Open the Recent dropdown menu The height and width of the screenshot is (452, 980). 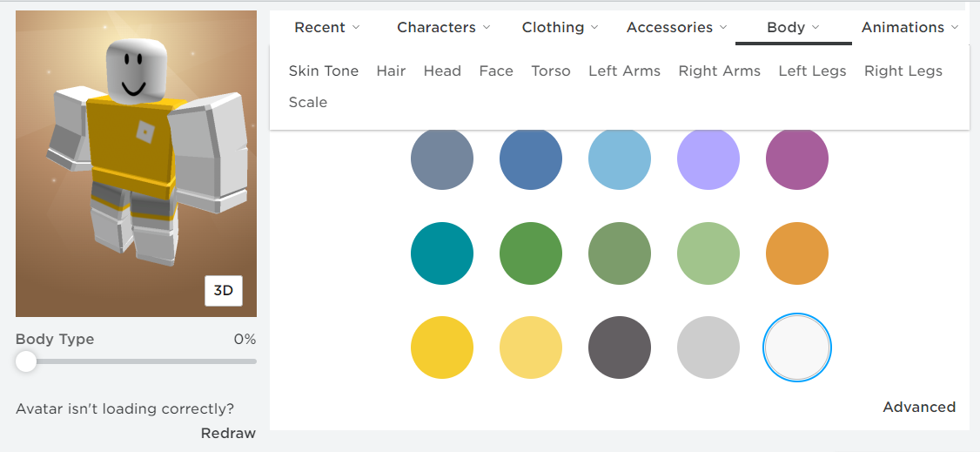tap(326, 28)
